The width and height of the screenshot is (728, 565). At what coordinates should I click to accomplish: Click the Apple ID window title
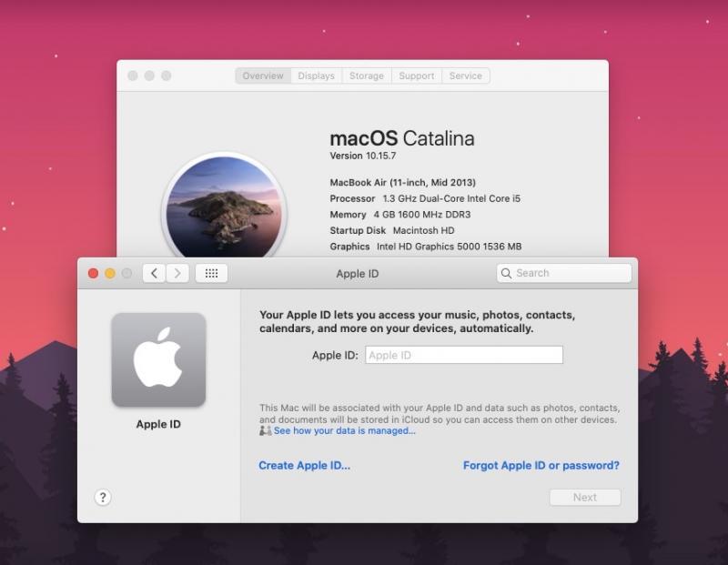(x=358, y=274)
